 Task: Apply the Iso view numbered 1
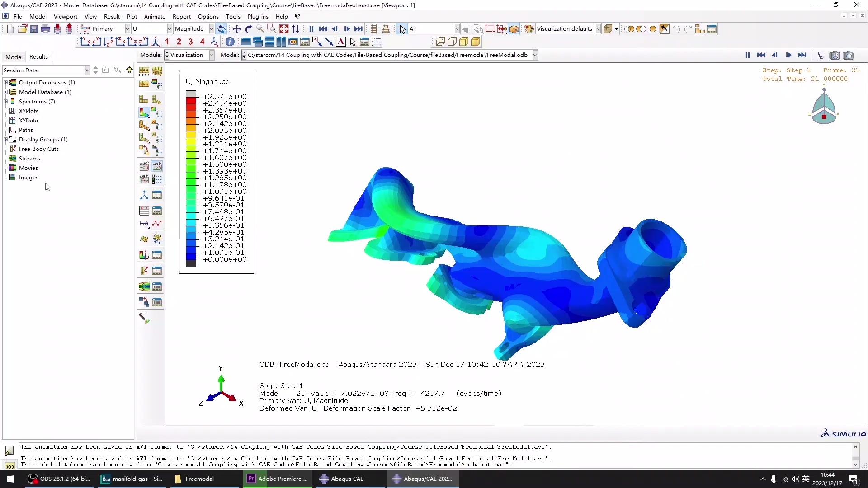[x=167, y=42]
